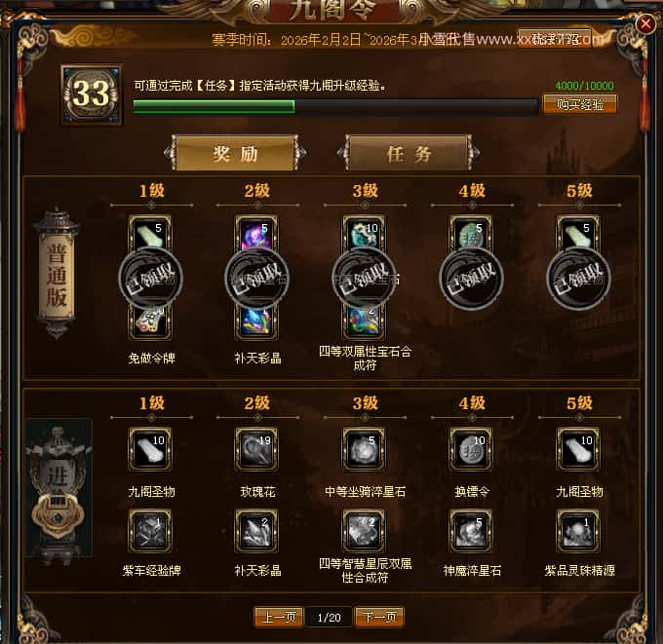Image resolution: width=663 pixels, height=644 pixels.
Task: Click the 紫车经验牌 item icon
Action: (150, 531)
